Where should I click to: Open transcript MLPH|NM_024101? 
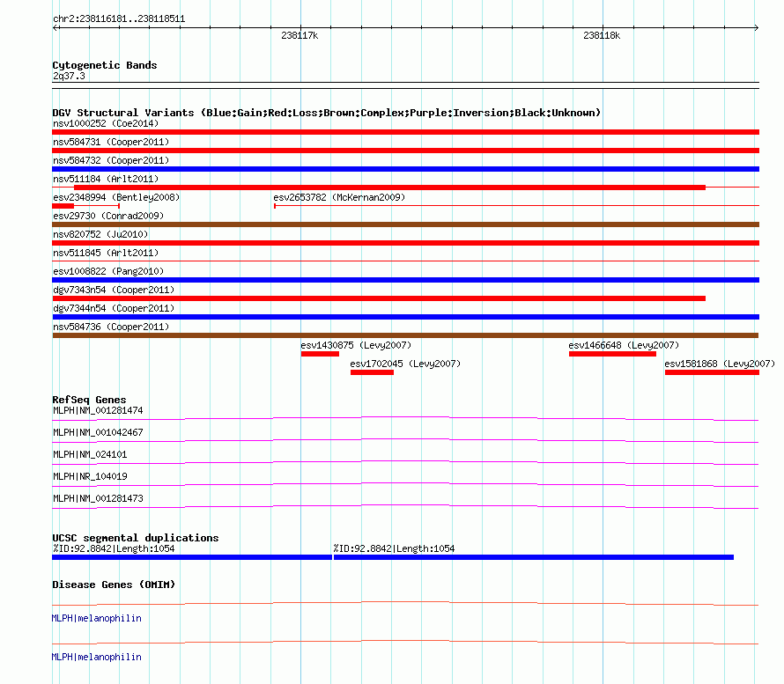[x=90, y=454]
